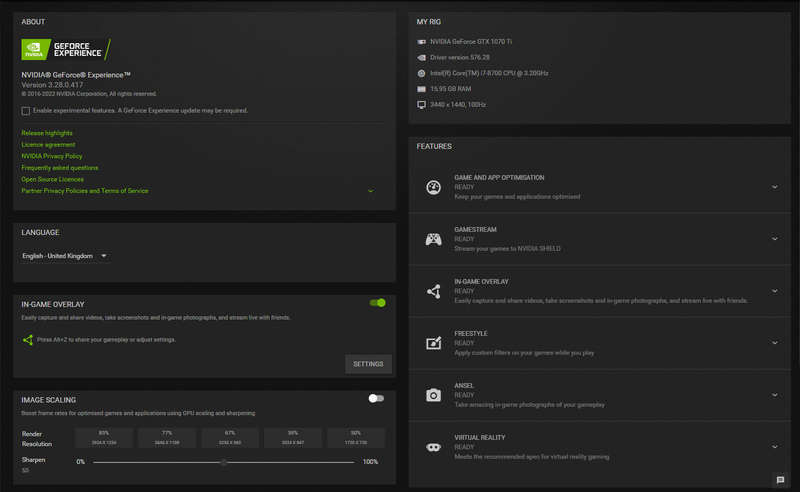
Task: Open Release highlights link
Action: [x=47, y=133]
